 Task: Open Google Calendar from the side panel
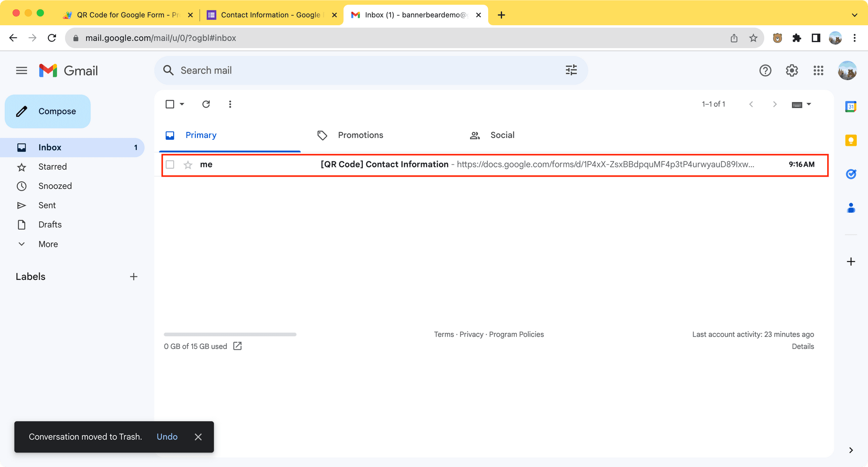[851, 106]
